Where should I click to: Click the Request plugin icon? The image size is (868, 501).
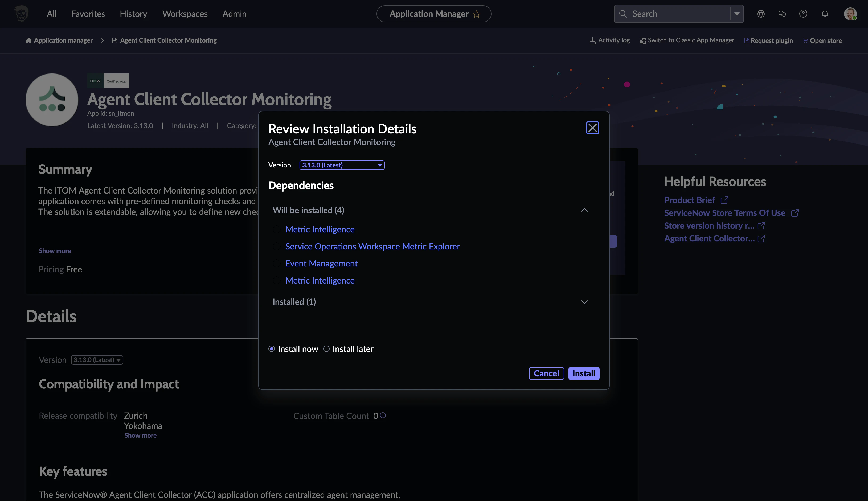(747, 41)
